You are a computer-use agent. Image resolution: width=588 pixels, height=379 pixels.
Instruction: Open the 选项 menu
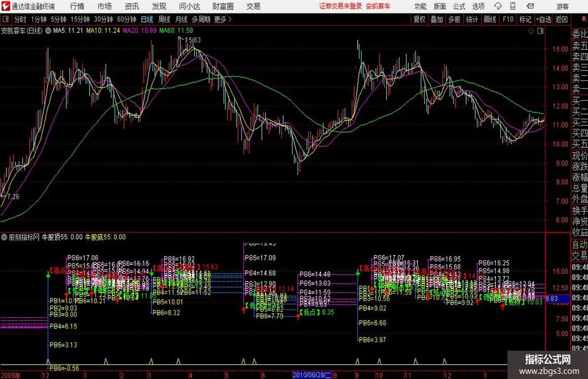coord(478,6)
